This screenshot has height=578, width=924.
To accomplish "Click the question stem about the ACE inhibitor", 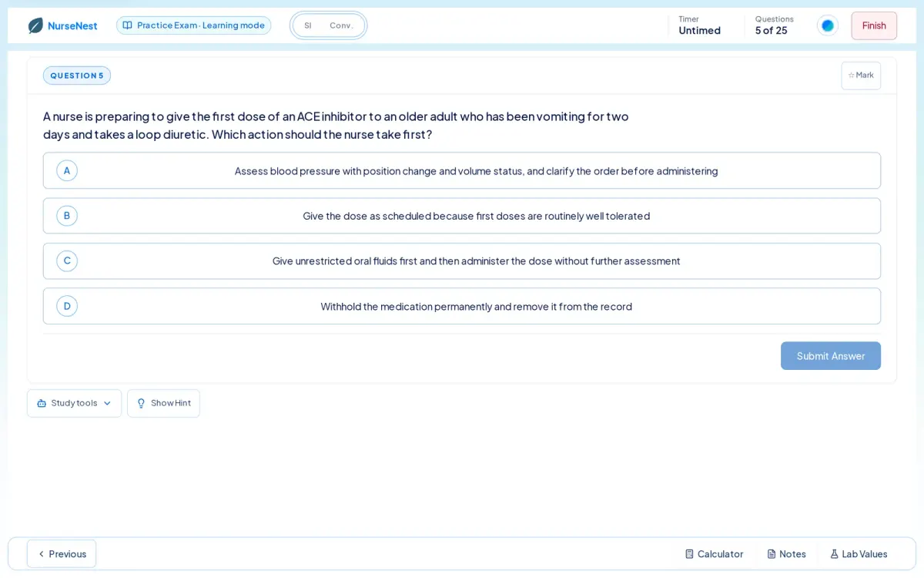I will pos(336,125).
